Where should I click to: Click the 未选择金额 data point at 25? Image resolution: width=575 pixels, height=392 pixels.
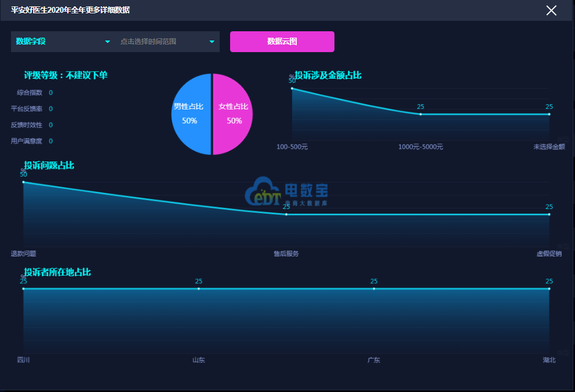point(549,114)
